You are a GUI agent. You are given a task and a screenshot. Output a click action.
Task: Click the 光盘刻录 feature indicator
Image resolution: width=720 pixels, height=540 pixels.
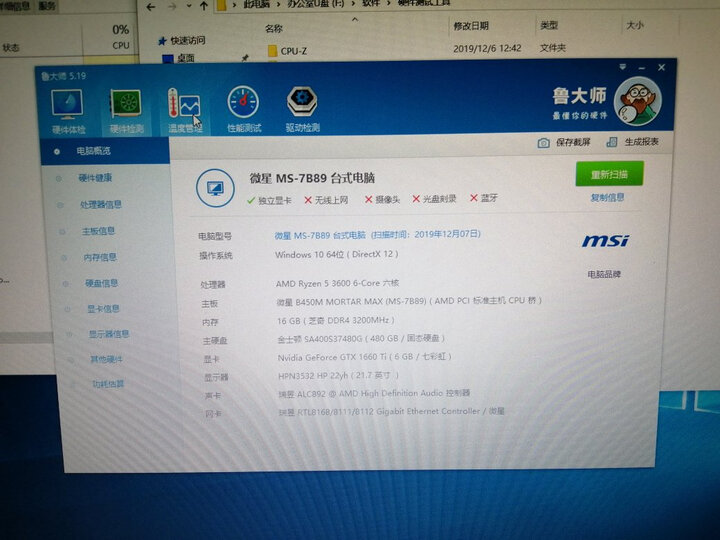434,199
